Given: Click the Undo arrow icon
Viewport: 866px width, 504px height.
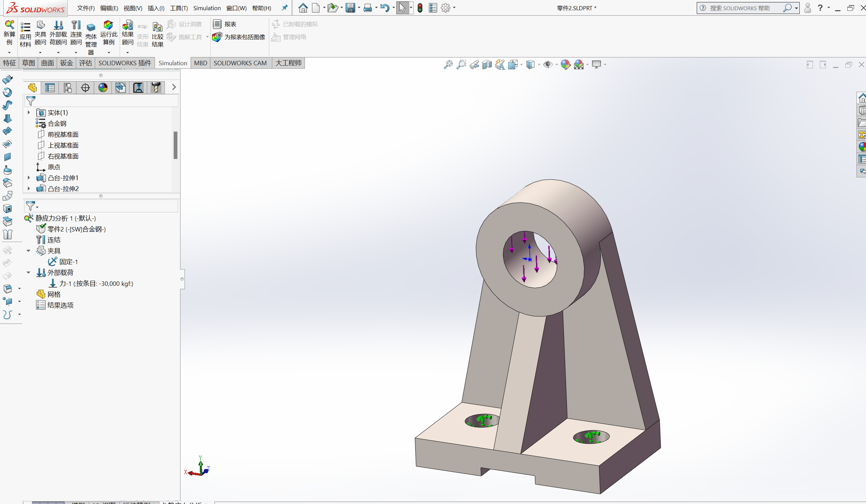Looking at the screenshot, I should pyautogui.click(x=385, y=8).
